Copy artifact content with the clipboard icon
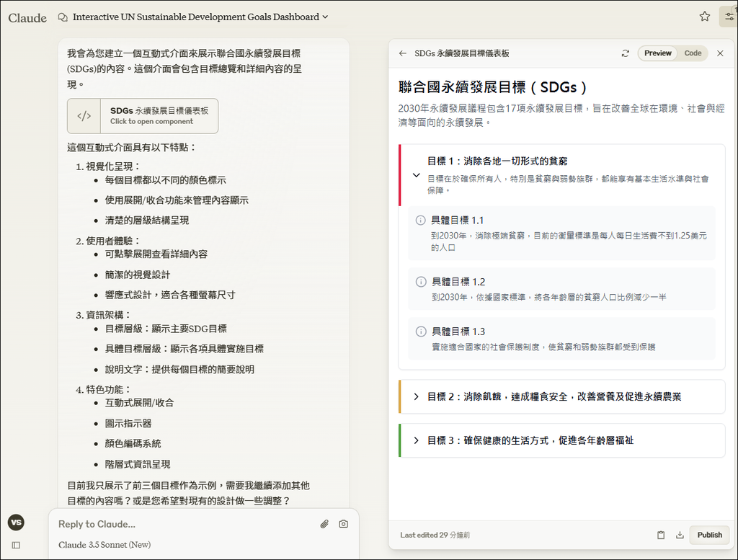738x560 pixels. [660, 535]
